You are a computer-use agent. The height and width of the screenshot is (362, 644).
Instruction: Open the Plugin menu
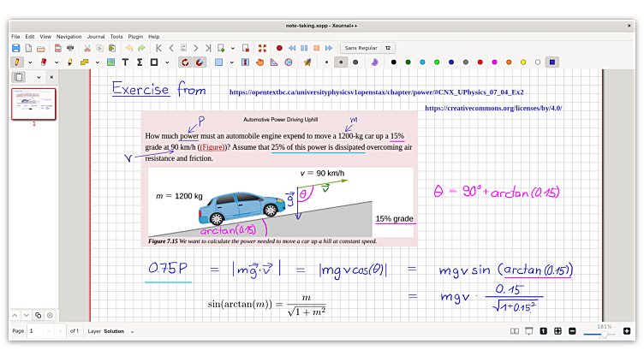pyautogui.click(x=135, y=37)
